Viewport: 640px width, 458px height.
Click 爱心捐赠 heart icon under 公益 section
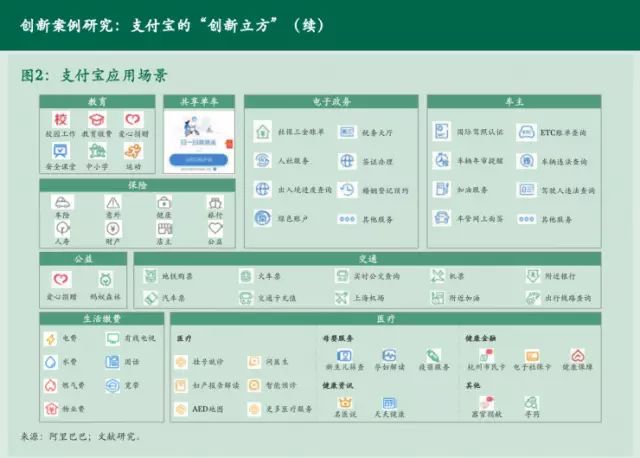coord(61,279)
